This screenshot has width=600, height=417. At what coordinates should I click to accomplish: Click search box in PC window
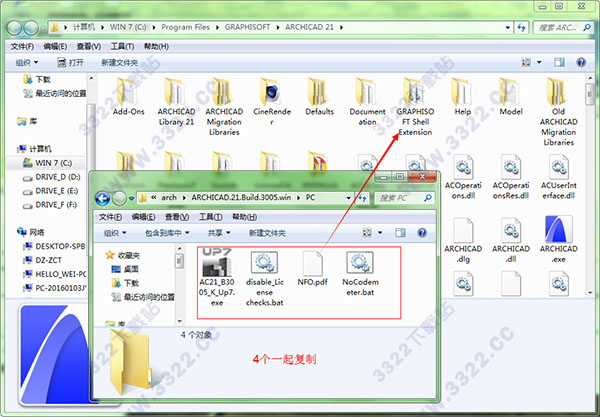pos(404,198)
